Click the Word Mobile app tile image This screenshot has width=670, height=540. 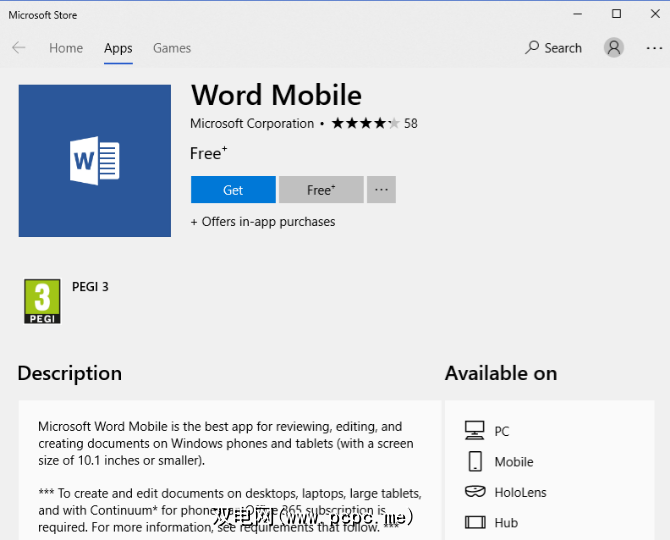pyautogui.click(x=95, y=161)
